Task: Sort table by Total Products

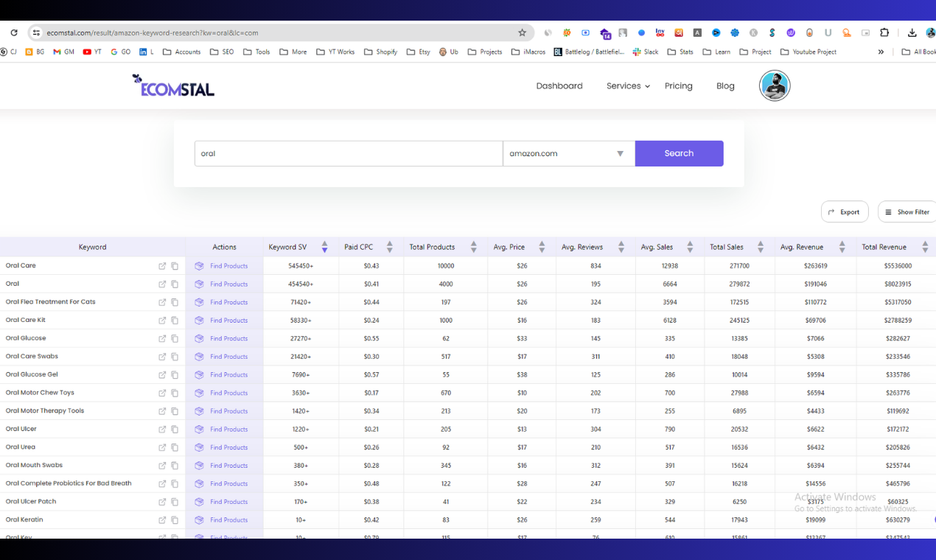Action: 473,247
